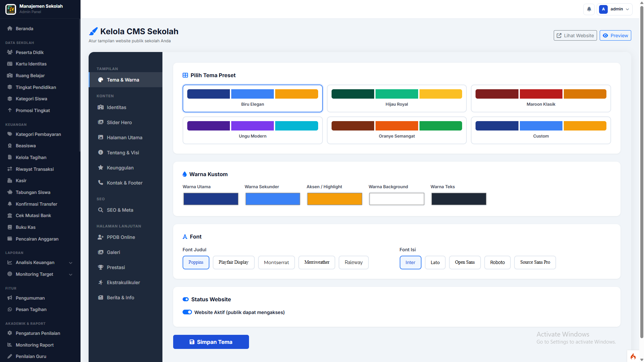Click the flame debug icon at bottom right
Viewport: 644px width, 362px height.
[633, 356]
